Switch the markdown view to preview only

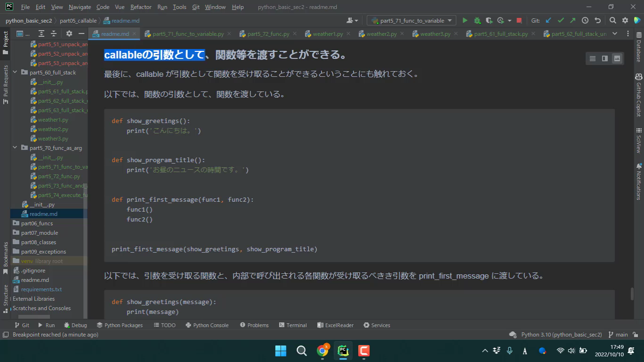point(617,58)
